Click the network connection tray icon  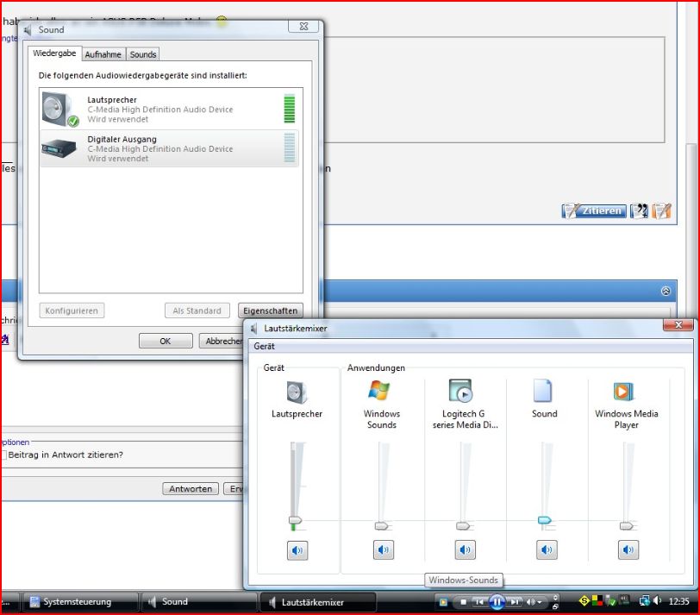(644, 601)
